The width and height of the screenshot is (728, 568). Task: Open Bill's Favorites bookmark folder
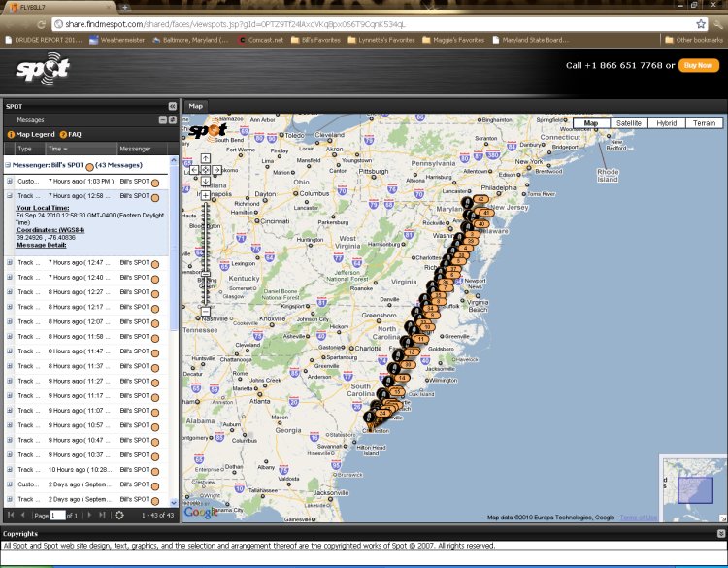coord(315,40)
